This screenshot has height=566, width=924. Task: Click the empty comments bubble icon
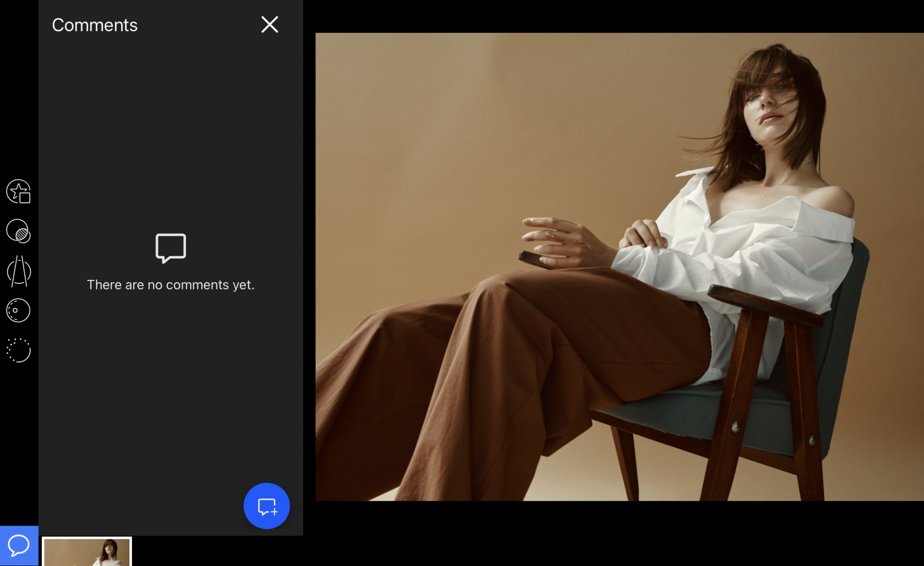[x=171, y=248]
